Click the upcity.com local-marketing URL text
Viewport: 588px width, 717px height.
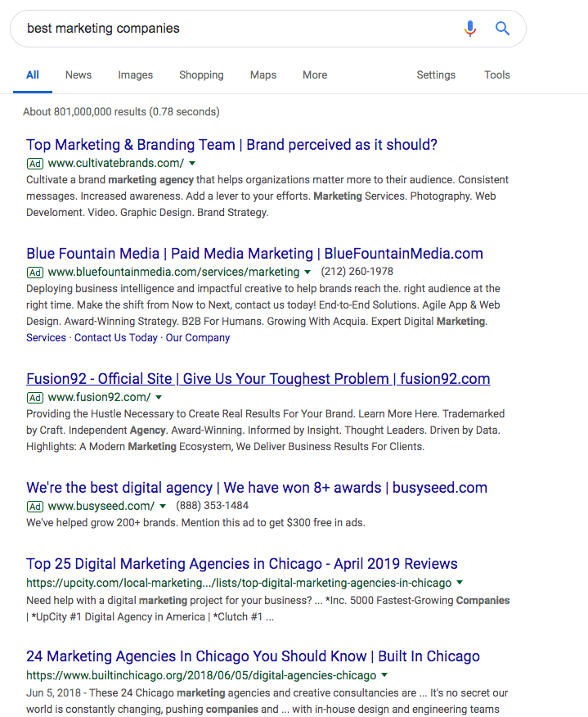(x=239, y=583)
